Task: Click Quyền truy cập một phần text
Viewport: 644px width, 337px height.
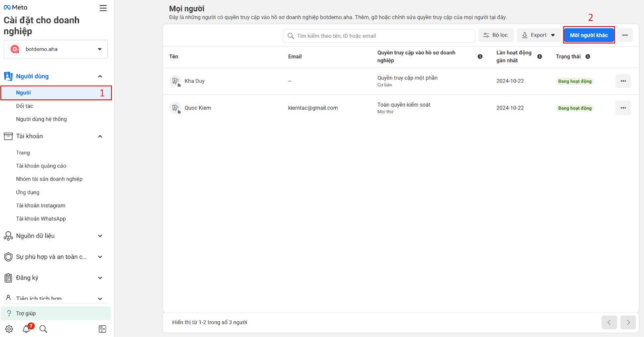Action: click(x=407, y=78)
